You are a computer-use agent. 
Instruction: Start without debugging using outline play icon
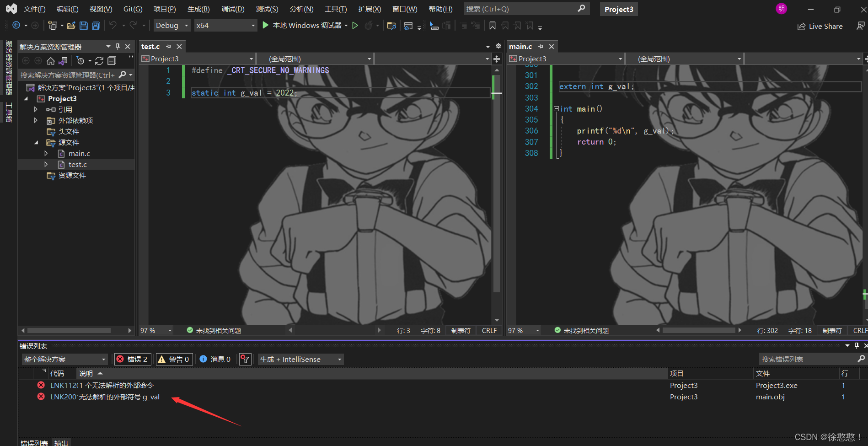tap(355, 26)
